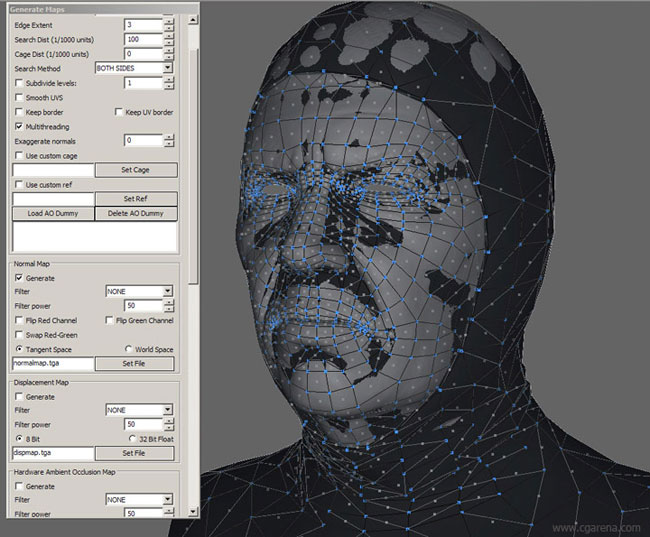Toggle Flip Red Channel checkbox
The height and width of the screenshot is (537, 650).
point(19,320)
